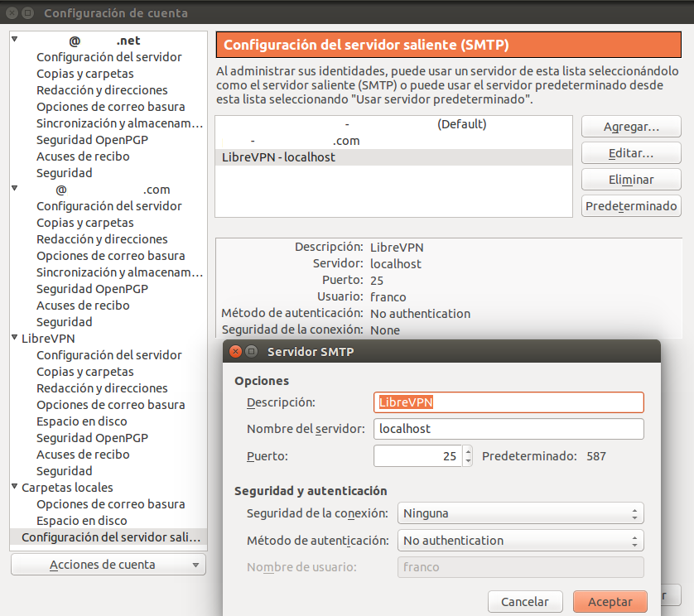Click Aceptar in the Servidor SMTP dialog
Image resolution: width=694 pixels, height=616 pixels.
610,602
